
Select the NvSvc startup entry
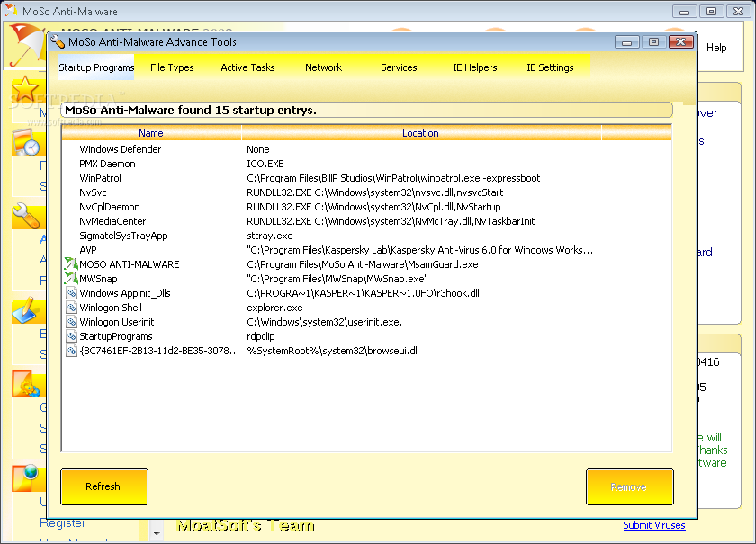click(93, 192)
